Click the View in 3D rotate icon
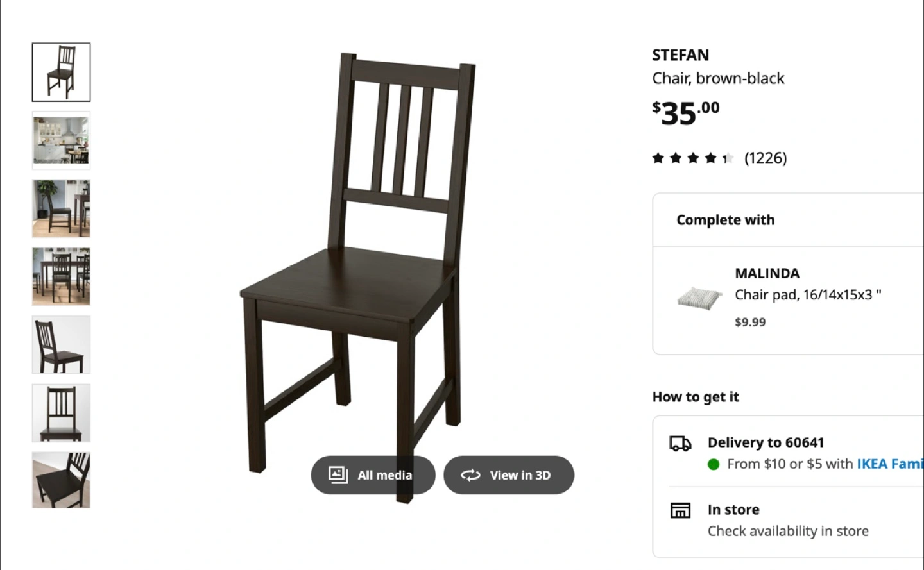 (x=470, y=475)
